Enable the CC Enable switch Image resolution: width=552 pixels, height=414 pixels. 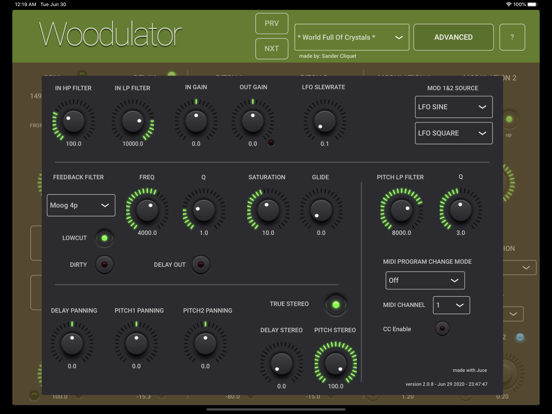pos(442,328)
